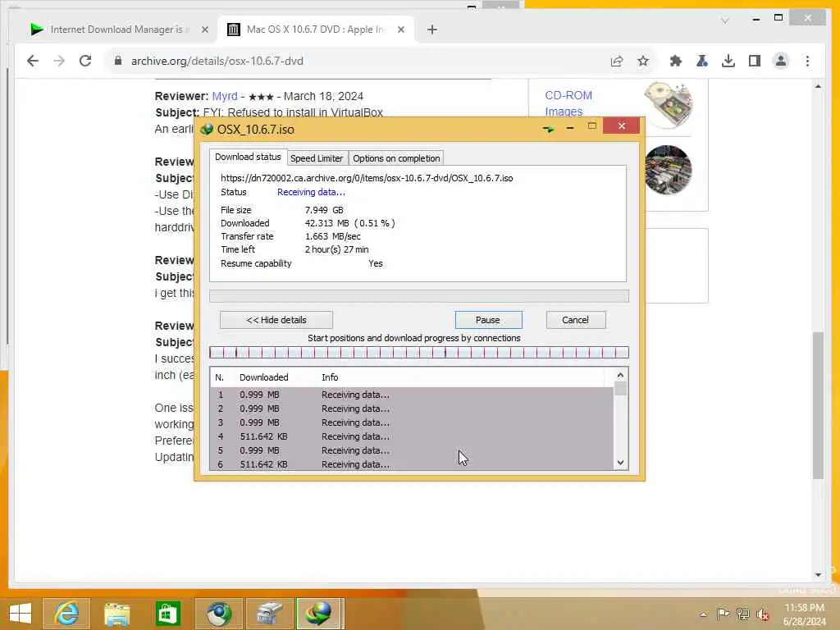This screenshot has width=840, height=630.
Task: Open Chrome downloads icon
Action: (x=728, y=61)
